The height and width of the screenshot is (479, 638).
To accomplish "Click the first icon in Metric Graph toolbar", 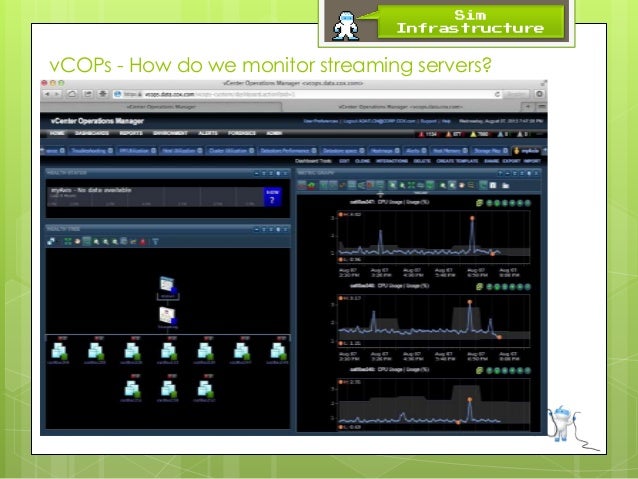I will point(302,186).
